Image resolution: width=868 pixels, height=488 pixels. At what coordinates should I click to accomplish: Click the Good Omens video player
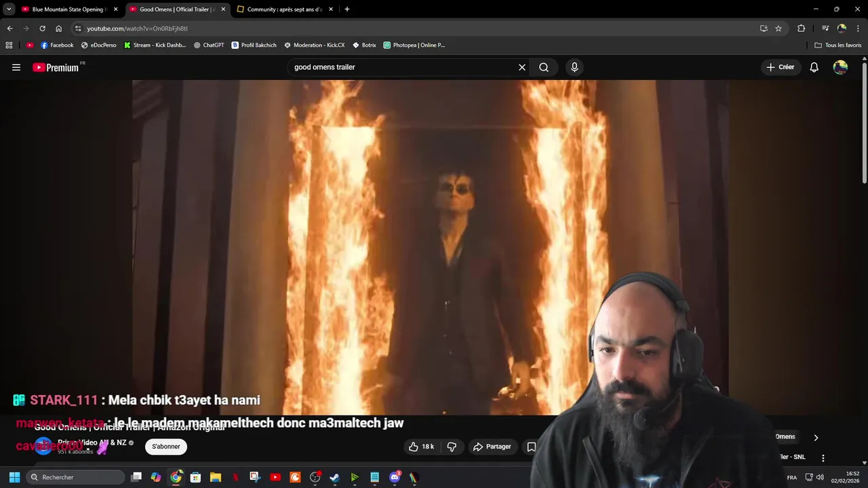431,247
